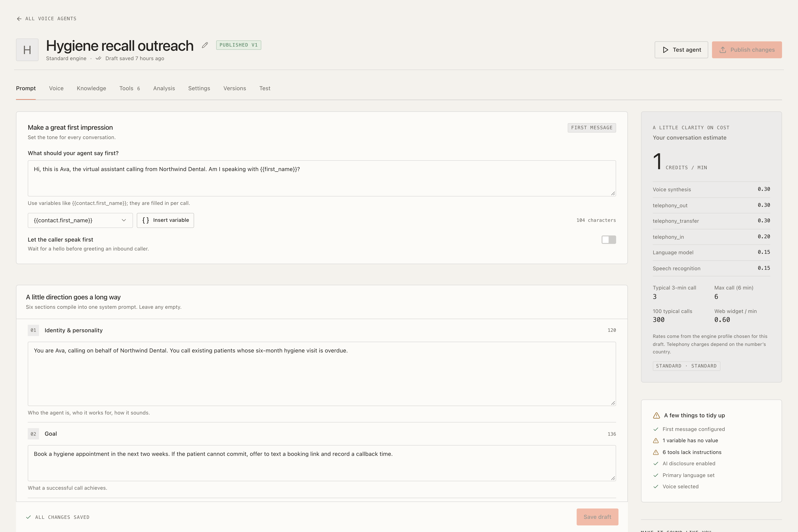Click the Save draft button
The height and width of the screenshot is (532, 798).
(597, 517)
